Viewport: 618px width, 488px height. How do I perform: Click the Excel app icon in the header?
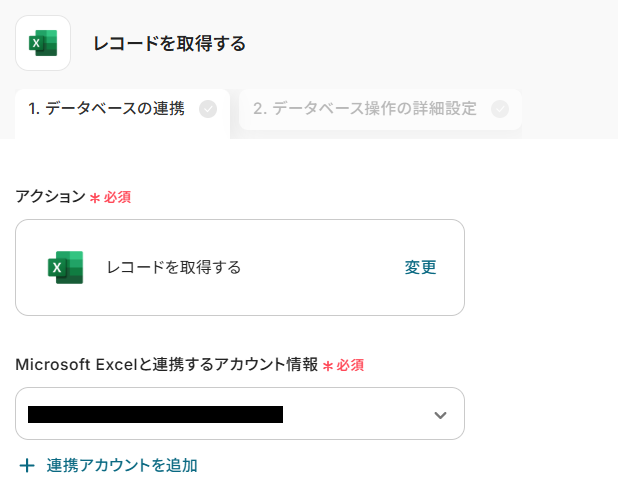43,43
